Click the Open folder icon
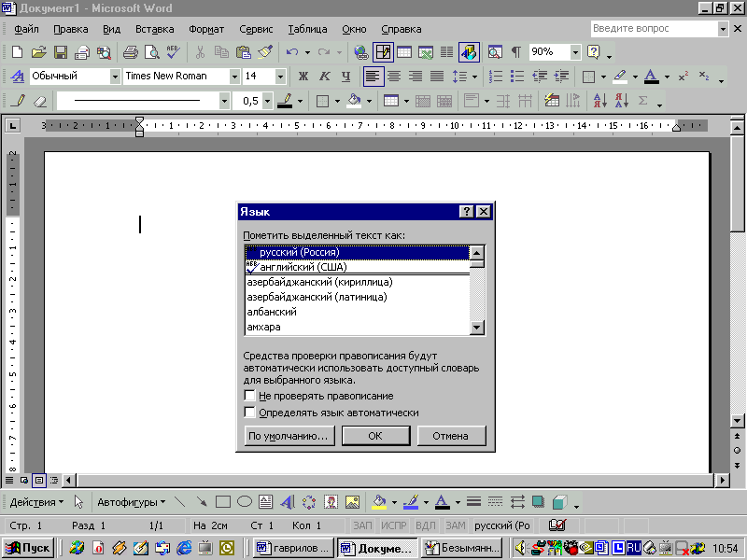Screen dimensions: 747x560 [x=38, y=52]
